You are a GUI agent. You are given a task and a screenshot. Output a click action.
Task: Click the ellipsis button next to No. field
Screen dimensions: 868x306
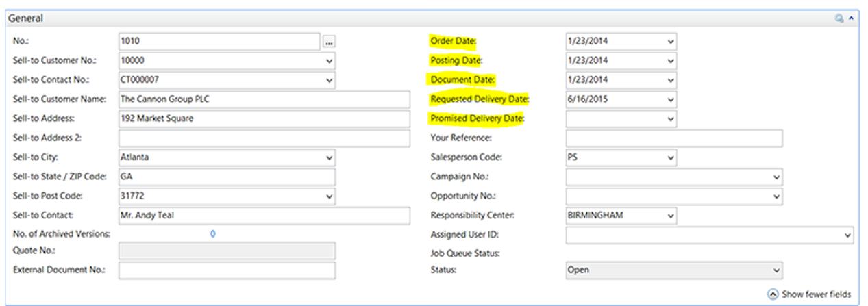330,42
